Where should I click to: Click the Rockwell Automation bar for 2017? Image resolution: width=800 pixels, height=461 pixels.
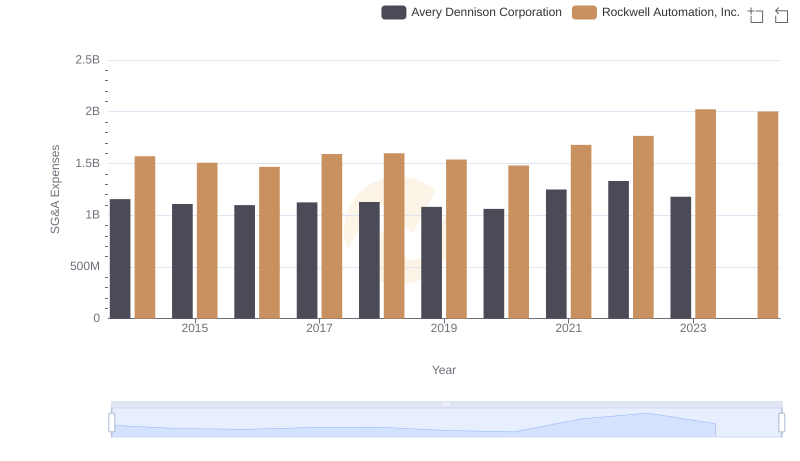pos(332,236)
